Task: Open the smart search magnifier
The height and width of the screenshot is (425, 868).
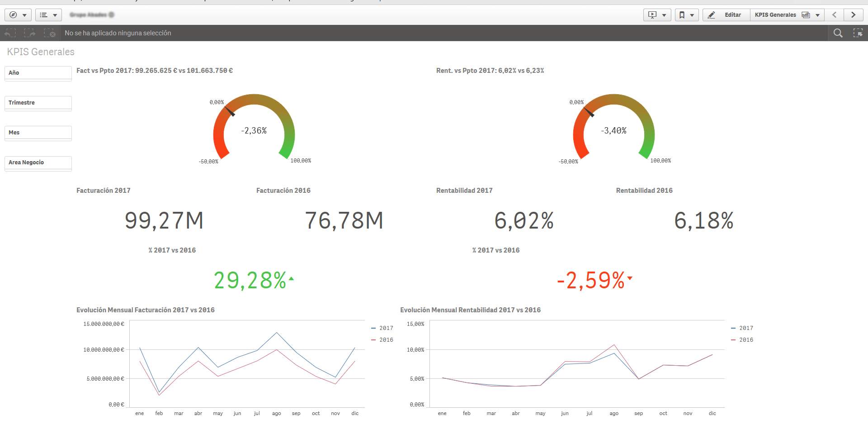Action: point(838,33)
